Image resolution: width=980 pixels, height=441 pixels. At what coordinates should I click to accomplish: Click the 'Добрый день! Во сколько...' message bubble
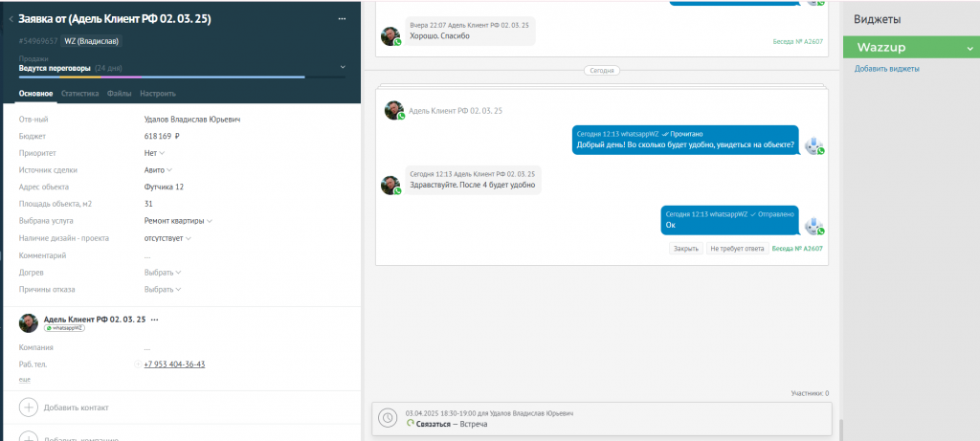coord(685,140)
